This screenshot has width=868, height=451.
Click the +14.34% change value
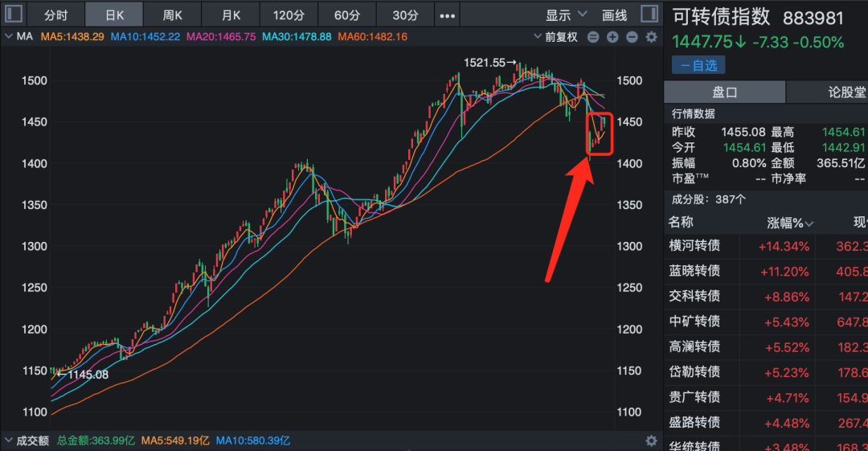point(784,247)
